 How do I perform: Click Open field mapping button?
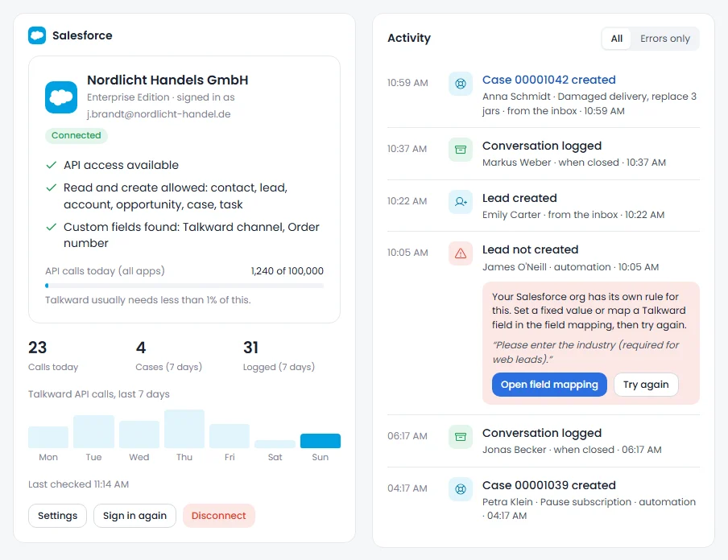(549, 385)
